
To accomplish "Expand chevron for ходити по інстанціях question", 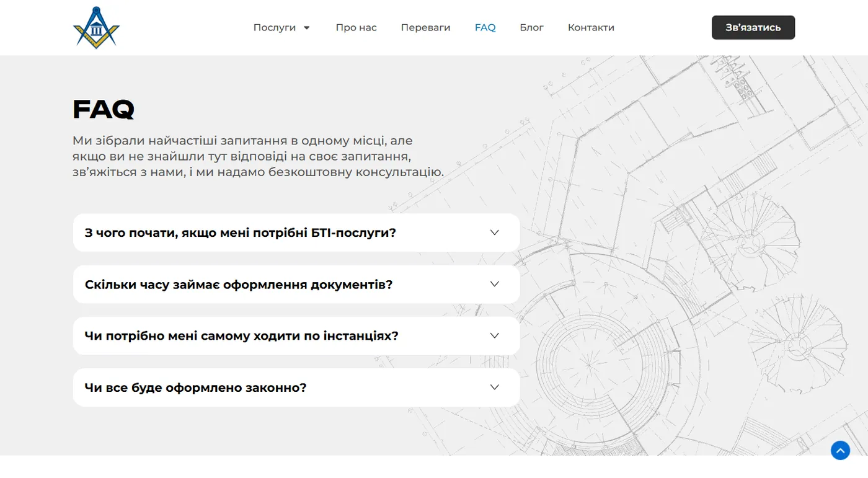I will pos(494,335).
